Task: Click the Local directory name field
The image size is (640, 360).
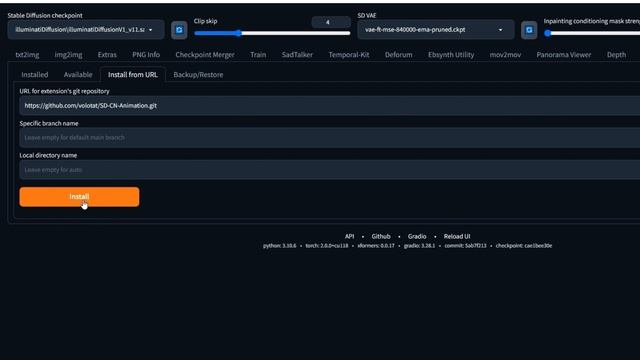Action: click(x=330, y=170)
